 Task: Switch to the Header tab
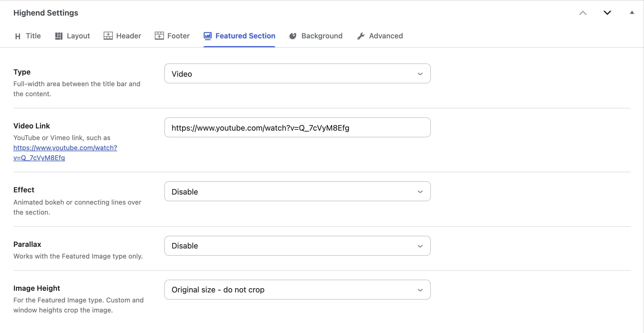pyautogui.click(x=122, y=36)
